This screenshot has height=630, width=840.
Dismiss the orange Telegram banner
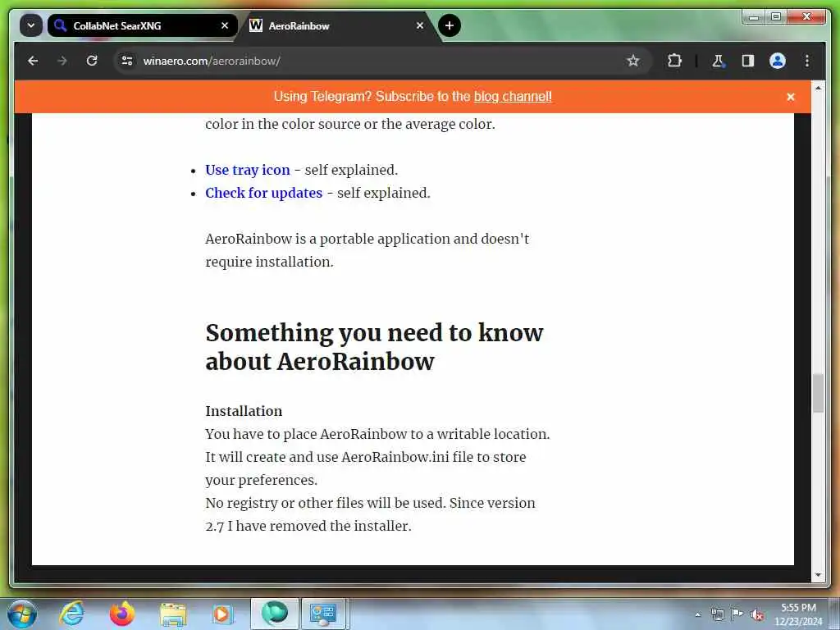click(791, 97)
